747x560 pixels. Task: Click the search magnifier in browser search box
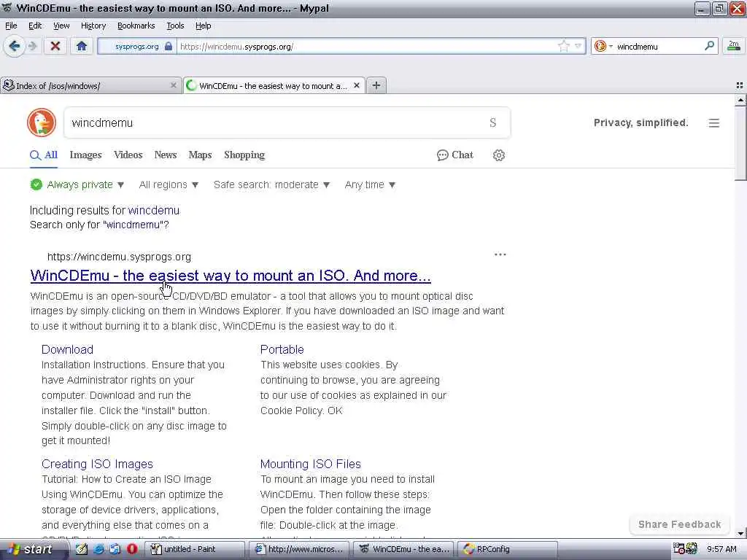click(709, 46)
